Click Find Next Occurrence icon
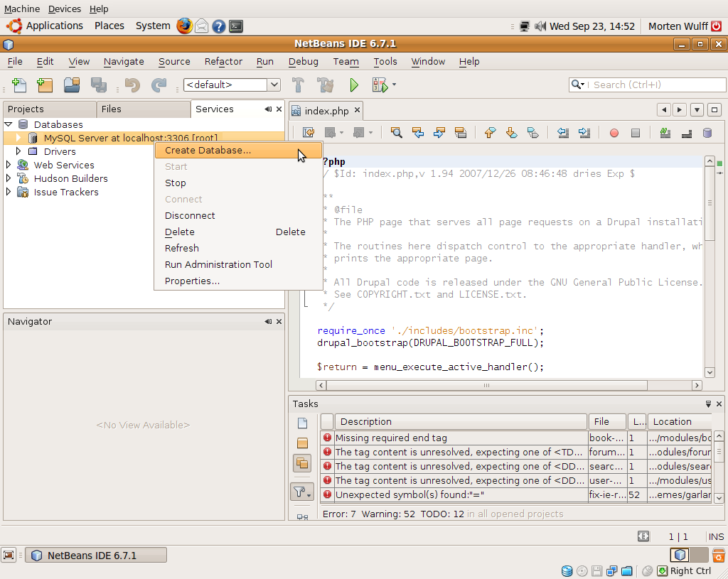 [439, 133]
